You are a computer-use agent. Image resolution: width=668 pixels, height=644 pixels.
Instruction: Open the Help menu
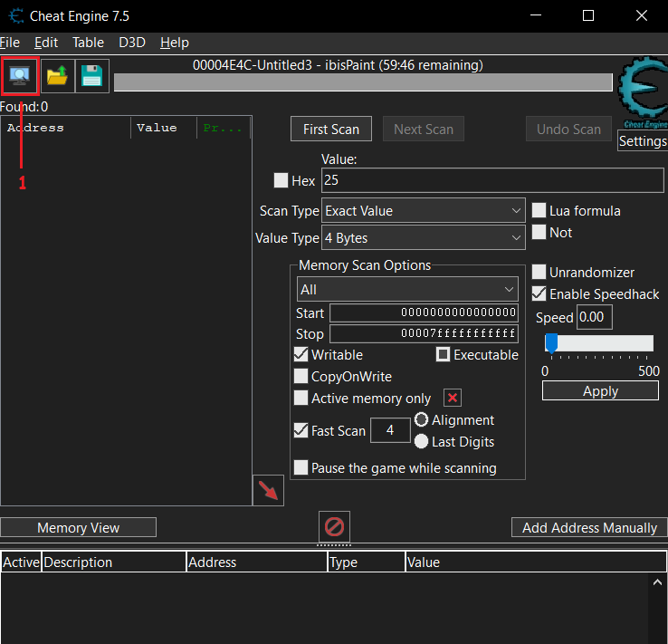[175, 43]
